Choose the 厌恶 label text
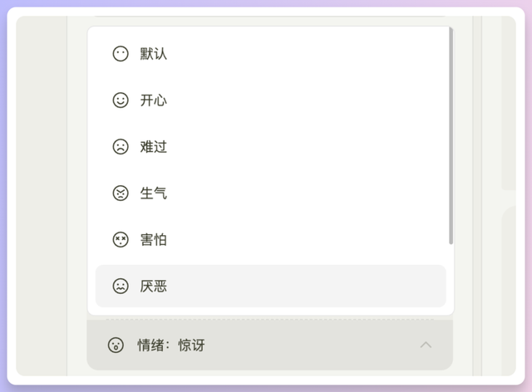Screen dimensions: 532x392 pyautogui.click(x=154, y=287)
